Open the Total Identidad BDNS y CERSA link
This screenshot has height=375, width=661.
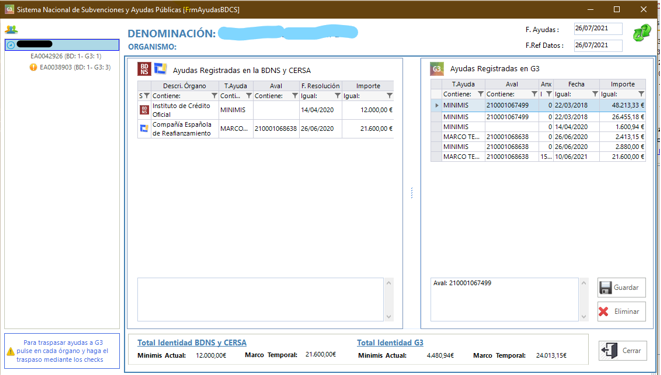pyautogui.click(x=192, y=343)
